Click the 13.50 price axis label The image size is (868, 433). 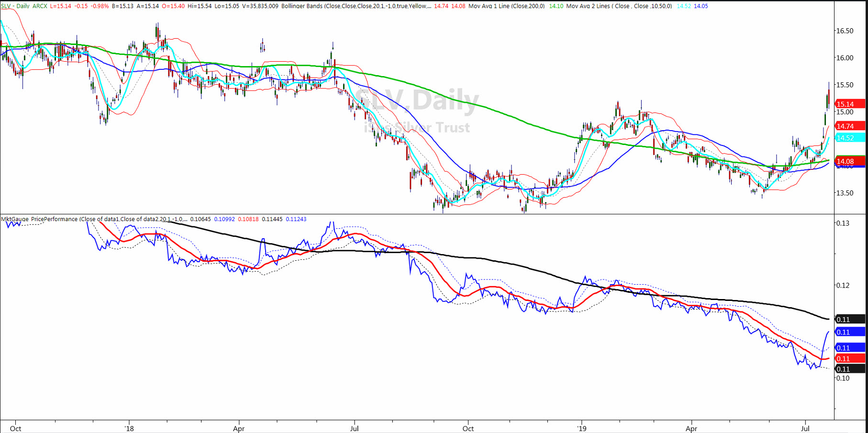(x=845, y=193)
